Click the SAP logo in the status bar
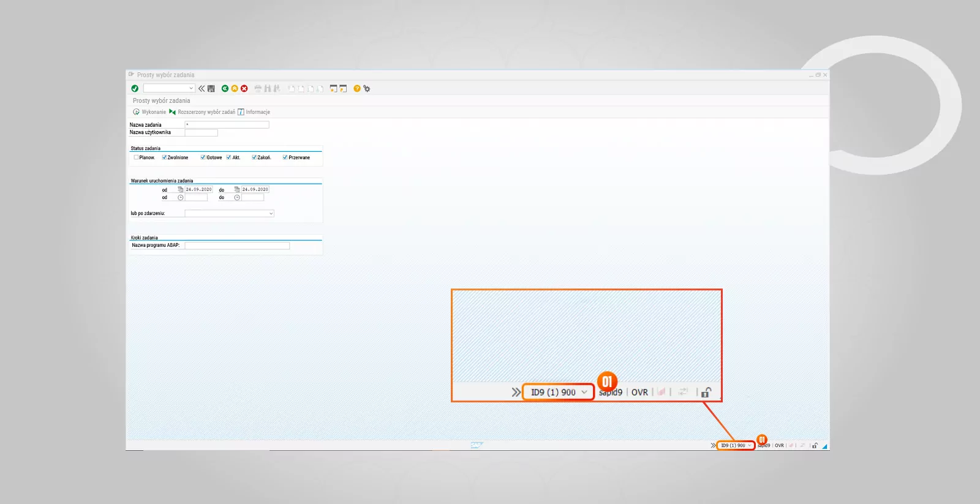This screenshot has width=980, height=504. 477,445
